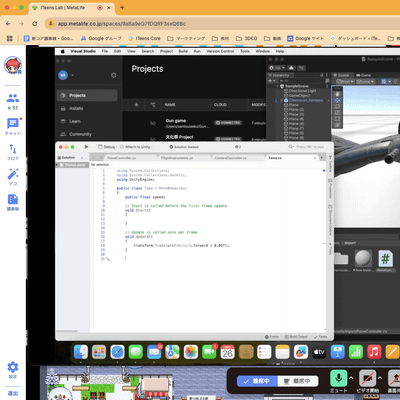Open Messages in the shared Dock

pyautogui.click(x=136, y=352)
